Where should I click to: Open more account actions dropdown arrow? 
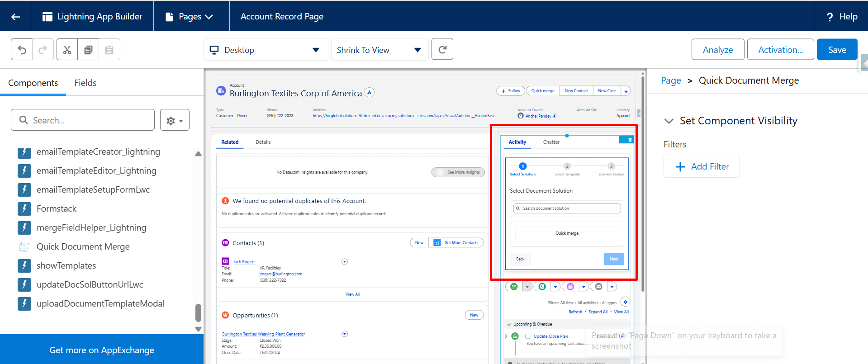tap(626, 91)
